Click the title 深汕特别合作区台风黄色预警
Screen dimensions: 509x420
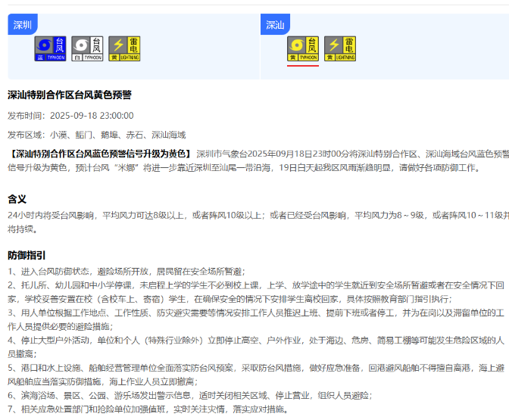[70, 95]
